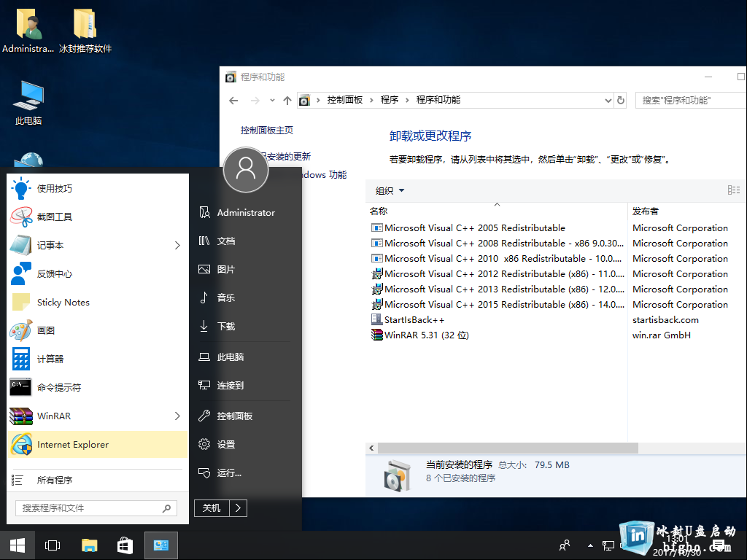Expand WinRAR jump list arrow
747x560 pixels.
pos(177,416)
